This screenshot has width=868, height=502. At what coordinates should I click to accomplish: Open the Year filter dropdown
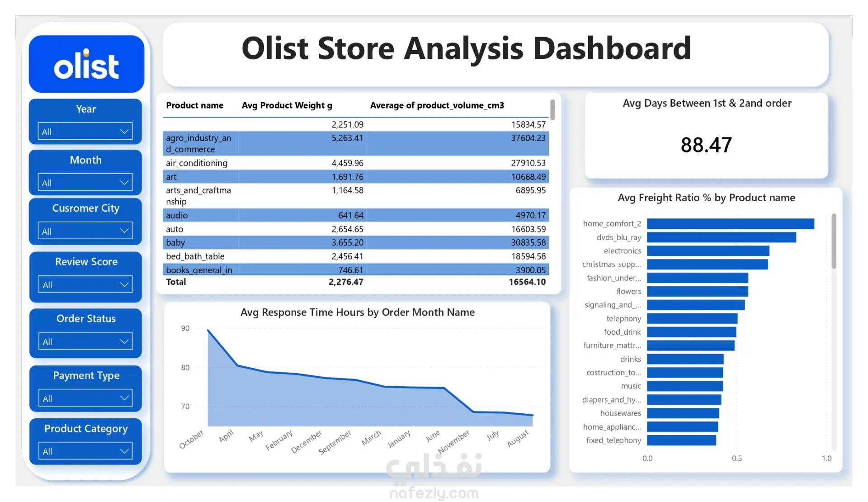(85, 132)
